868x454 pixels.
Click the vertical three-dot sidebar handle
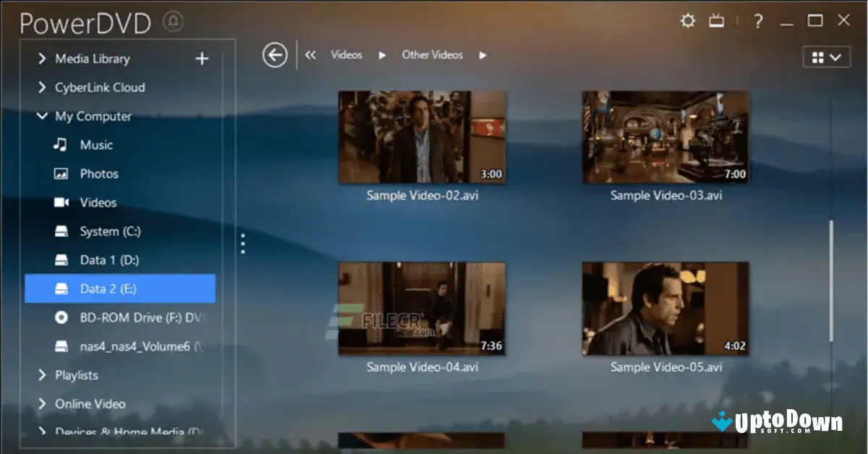coord(242,244)
